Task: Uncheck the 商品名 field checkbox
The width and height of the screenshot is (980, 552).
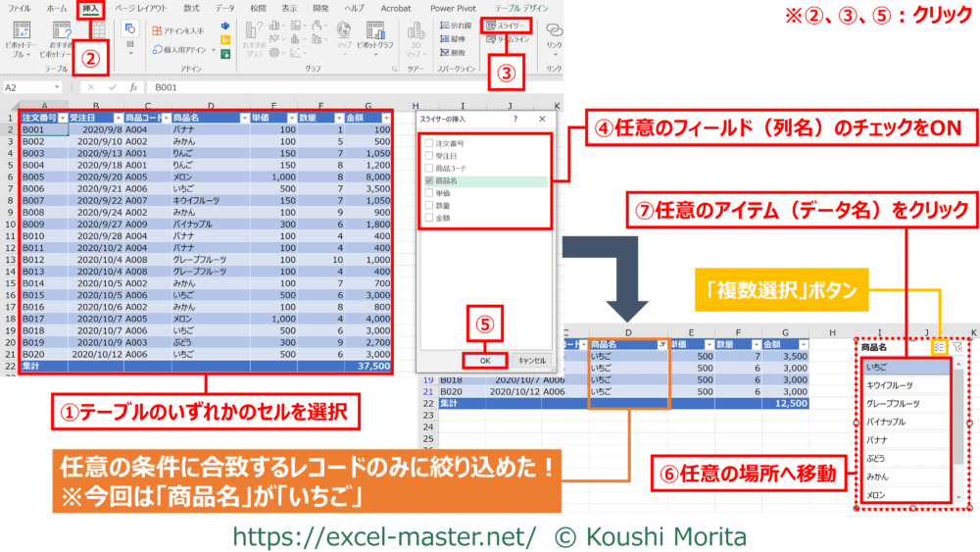Action: tap(428, 181)
